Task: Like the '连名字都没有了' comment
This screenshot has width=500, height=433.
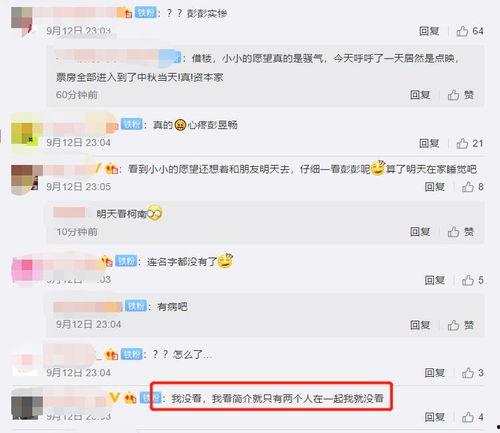Action: (x=472, y=280)
